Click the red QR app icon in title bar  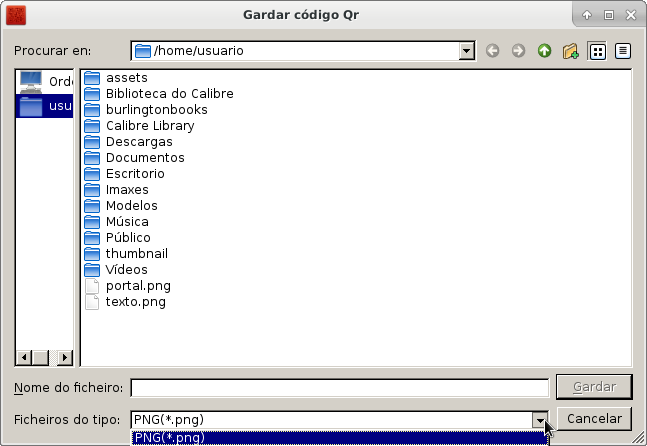point(16,15)
